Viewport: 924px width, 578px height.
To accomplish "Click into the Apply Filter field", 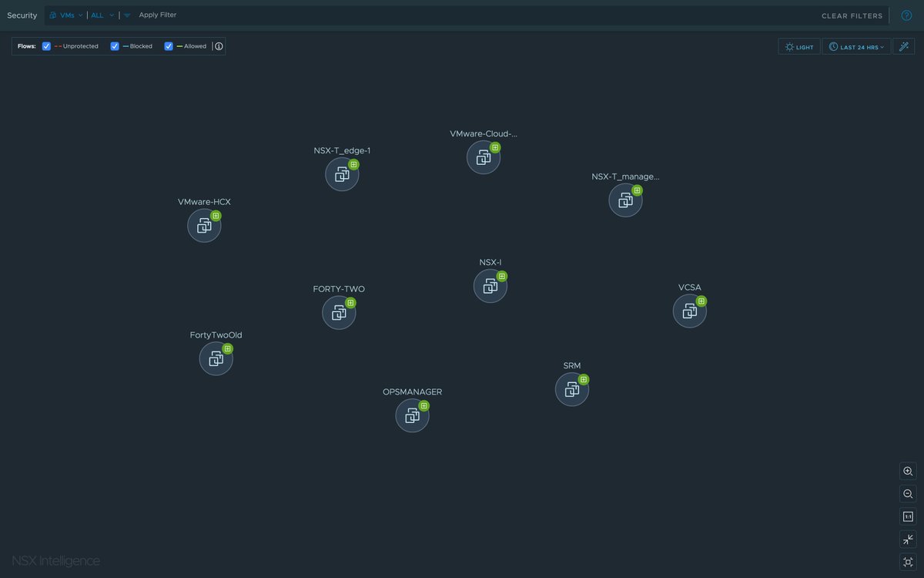I will point(158,15).
